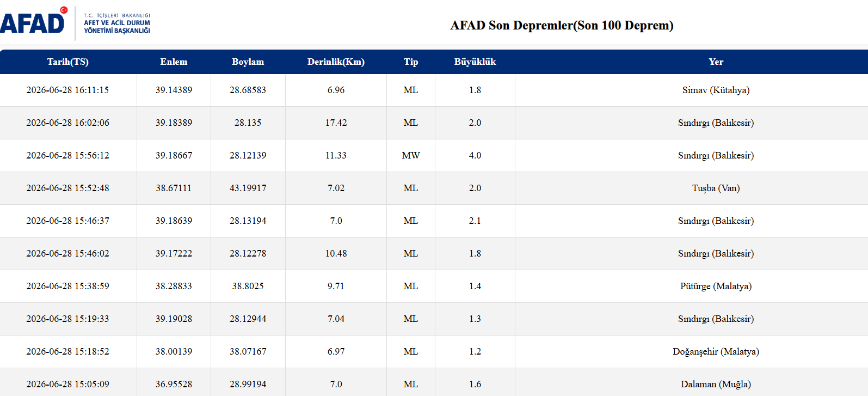This screenshot has width=868, height=396.
Task: Click the longitude 38.07167
Action: point(248,351)
